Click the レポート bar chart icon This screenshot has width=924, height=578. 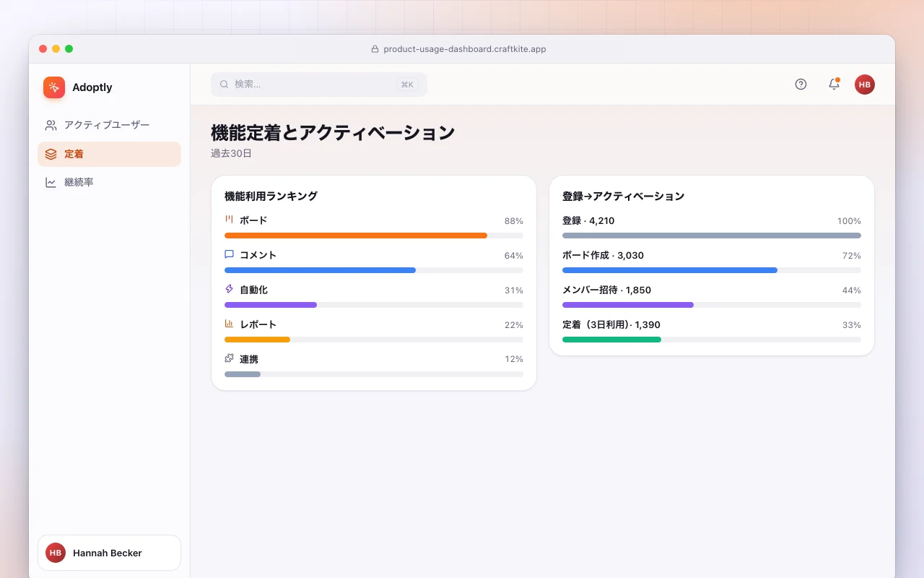tap(229, 324)
